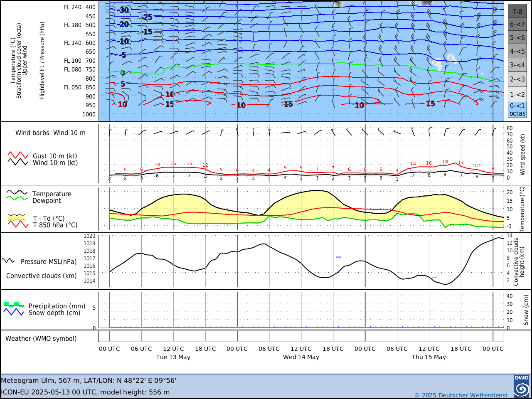Click the Precipitation green bar legend icon
532x399 pixels.
point(14,304)
